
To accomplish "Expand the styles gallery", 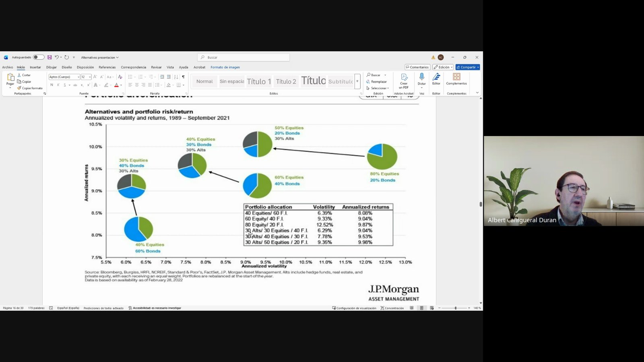I will click(x=357, y=81).
